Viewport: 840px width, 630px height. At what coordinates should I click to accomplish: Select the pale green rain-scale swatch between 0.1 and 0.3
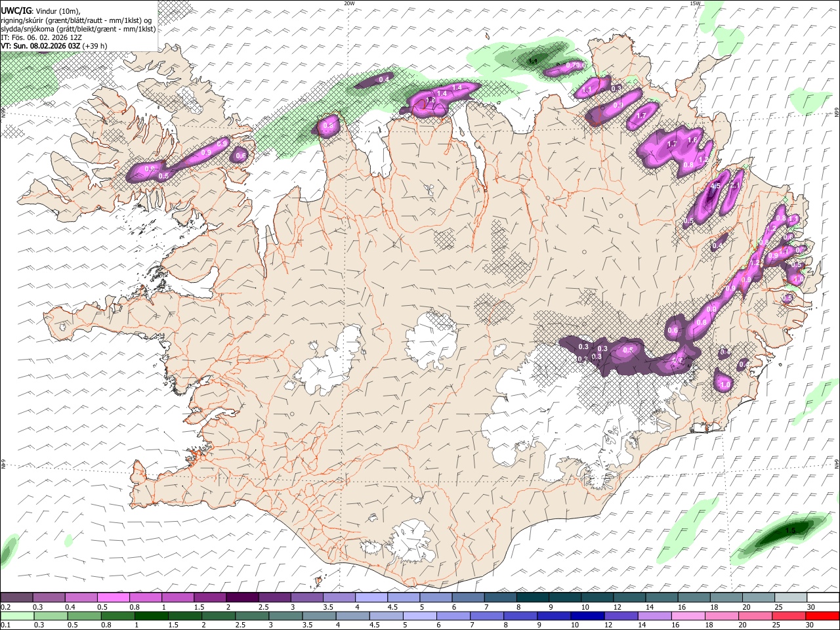coord(18,616)
